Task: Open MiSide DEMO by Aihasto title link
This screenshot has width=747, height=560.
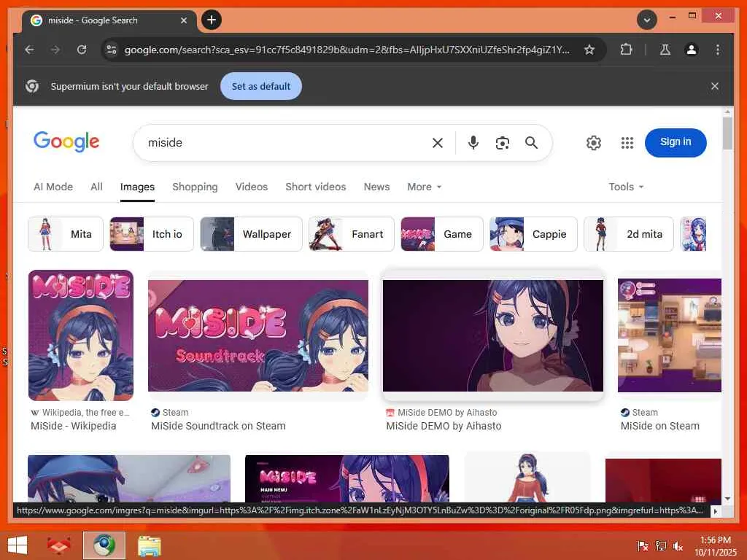Action: coord(444,426)
